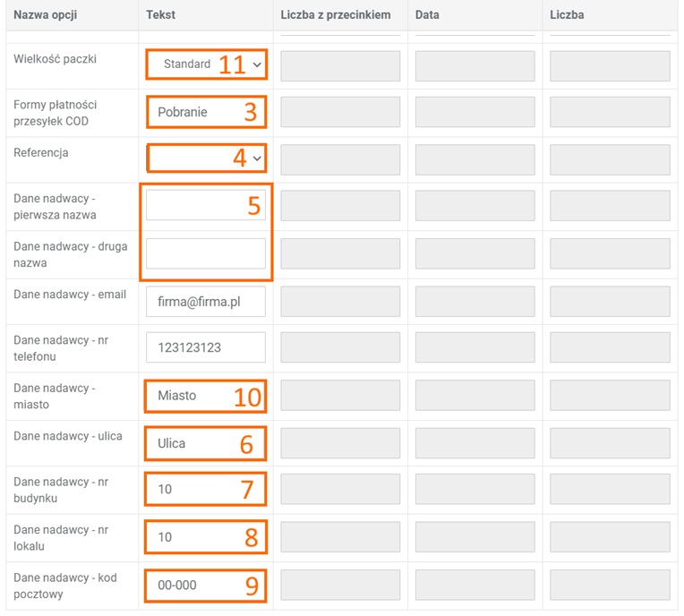Click the Nazwa opcji column header

(x=42, y=15)
